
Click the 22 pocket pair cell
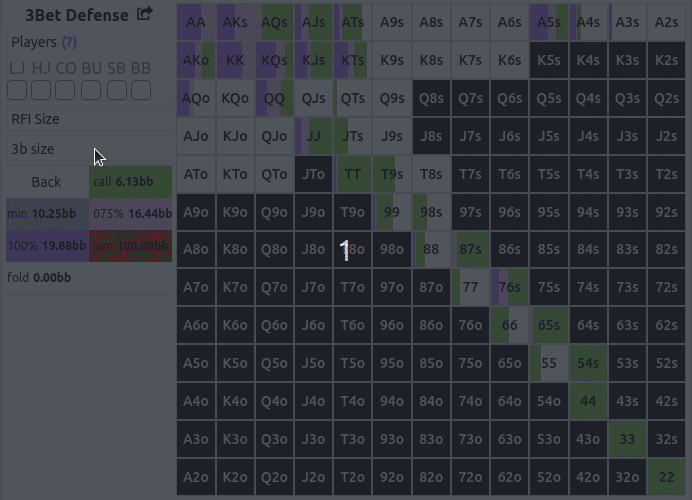666,477
